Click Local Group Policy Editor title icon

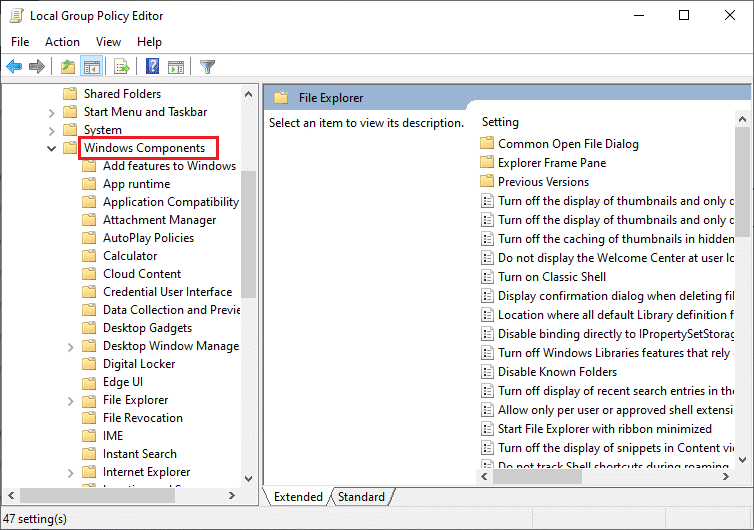16,15
